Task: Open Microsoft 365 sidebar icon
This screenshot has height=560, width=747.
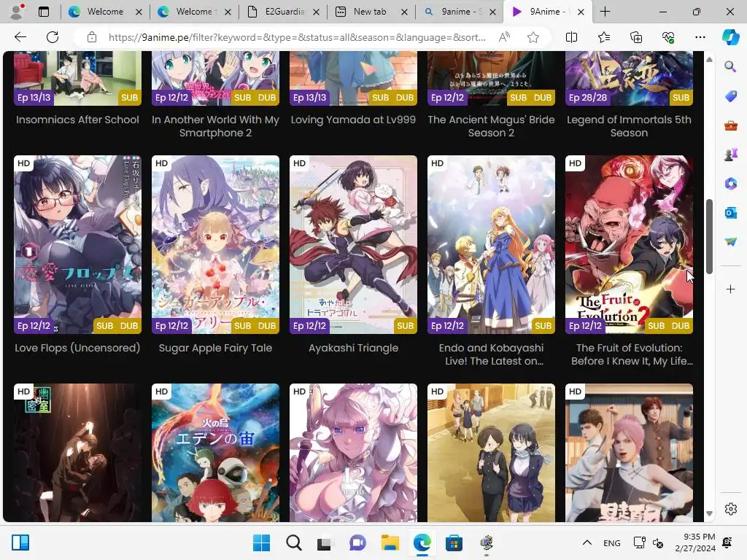Action: [730, 183]
